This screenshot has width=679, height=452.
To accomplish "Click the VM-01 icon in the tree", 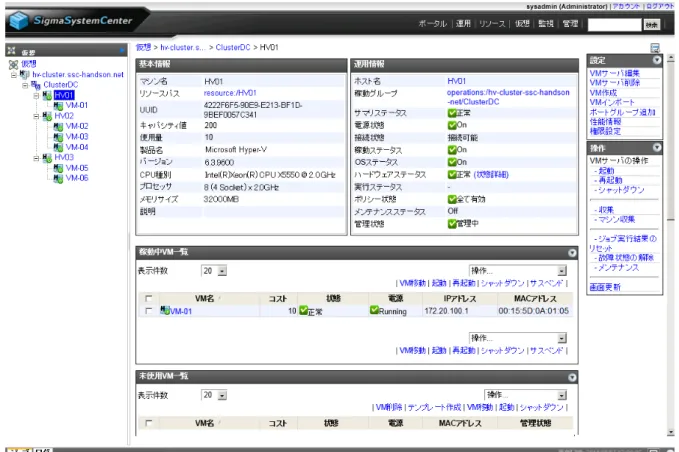I will coord(58,106).
